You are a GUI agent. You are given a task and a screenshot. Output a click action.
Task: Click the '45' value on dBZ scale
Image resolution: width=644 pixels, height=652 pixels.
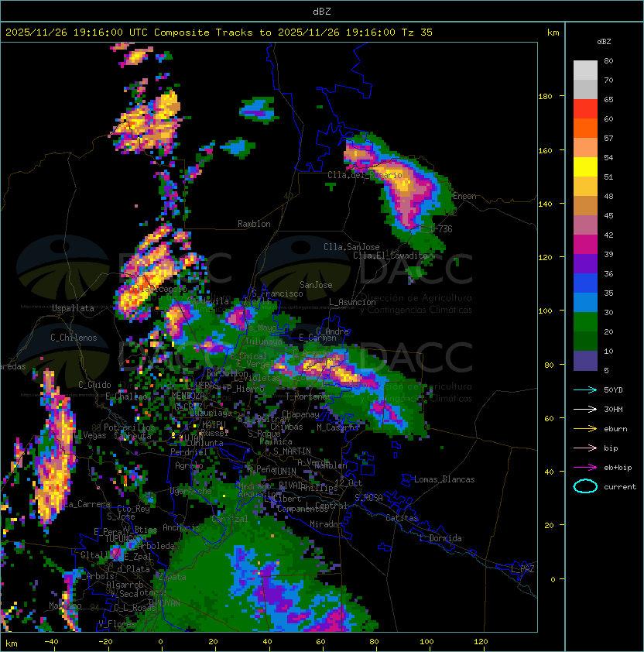(x=608, y=215)
